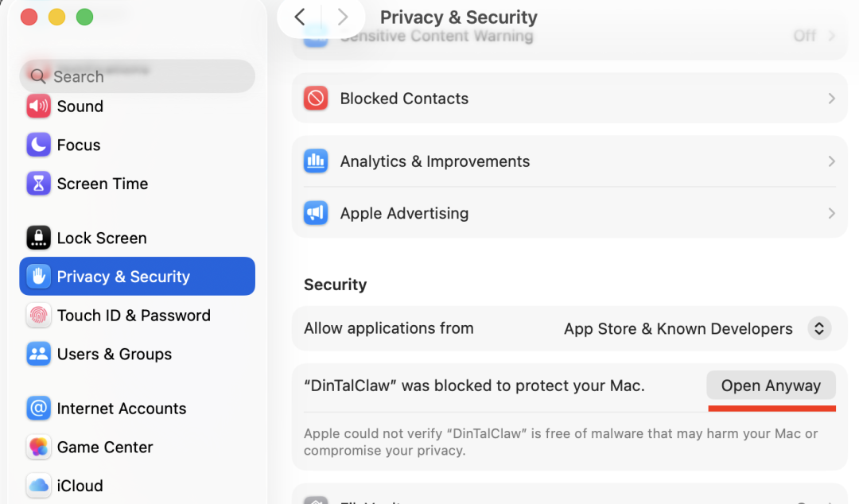Open the iCloud cloud icon
859x504 pixels.
[38, 485]
